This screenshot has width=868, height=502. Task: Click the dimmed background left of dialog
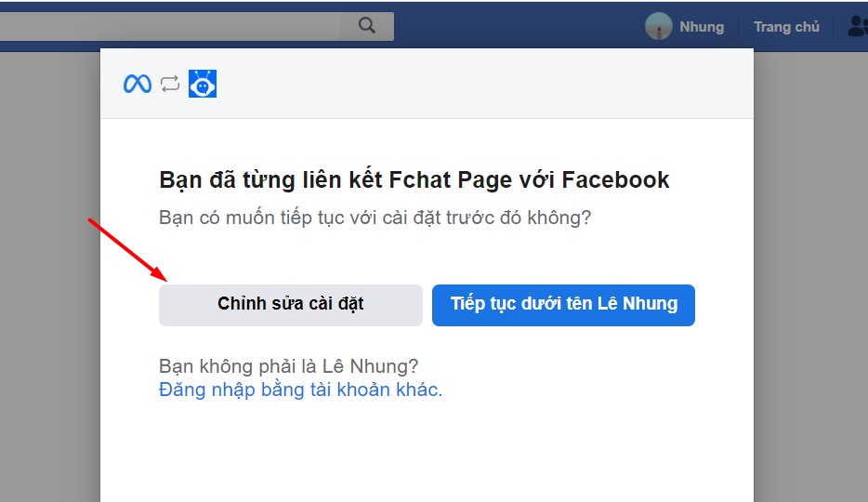point(48,279)
